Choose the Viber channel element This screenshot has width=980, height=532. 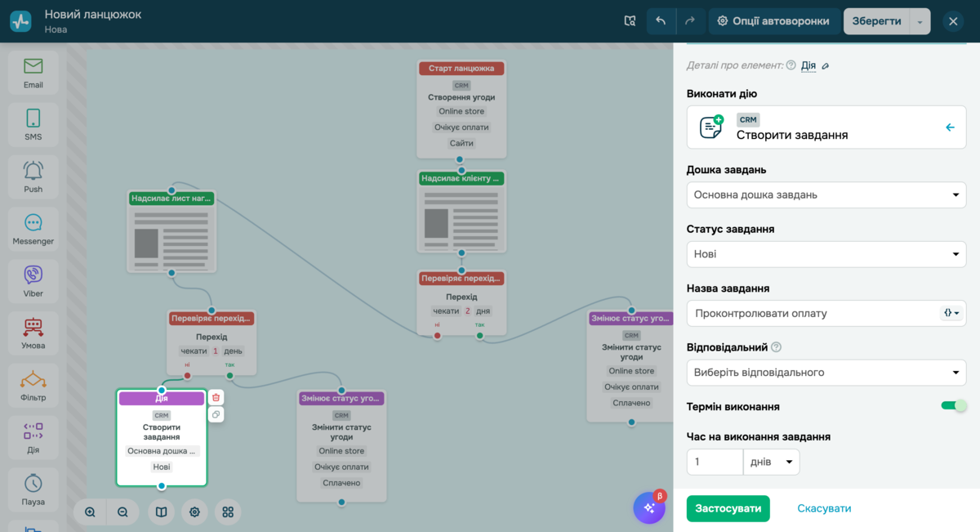pyautogui.click(x=33, y=281)
